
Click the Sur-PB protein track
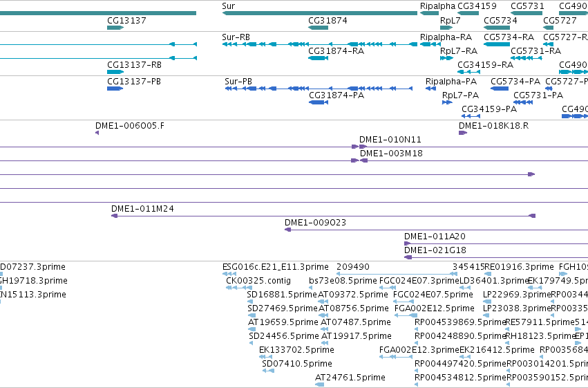(319, 89)
